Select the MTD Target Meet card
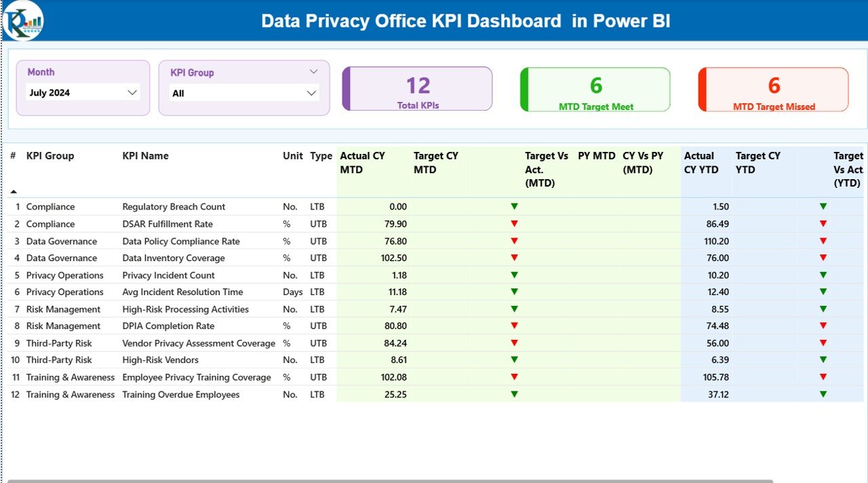Image resolution: width=868 pixels, height=483 pixels. click(595, 89)
